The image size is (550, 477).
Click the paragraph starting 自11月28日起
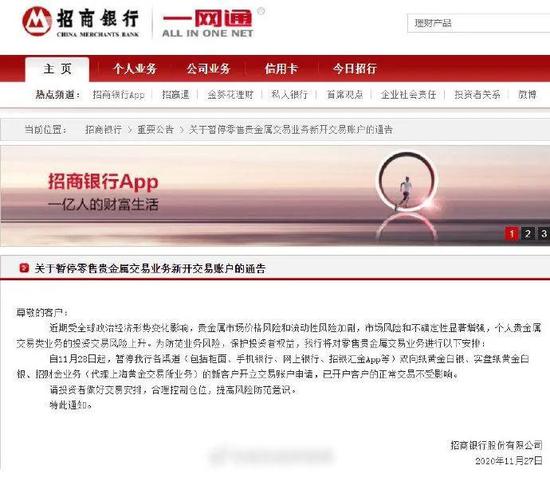pos(273,367)
